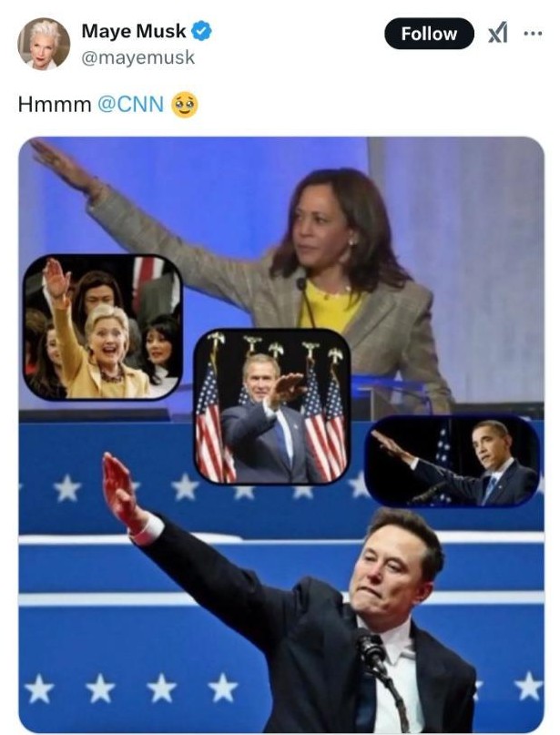Open the round profile avatar picture
The height and width of the screenshot is (735, 560).
tap(44, 44)
